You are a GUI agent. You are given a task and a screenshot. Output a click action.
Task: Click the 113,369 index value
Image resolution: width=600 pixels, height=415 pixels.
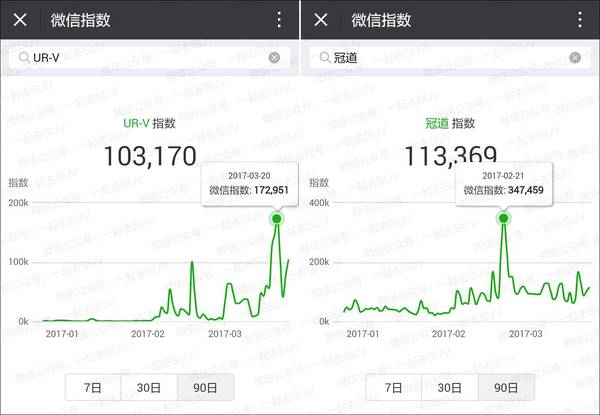coord(451,155)
